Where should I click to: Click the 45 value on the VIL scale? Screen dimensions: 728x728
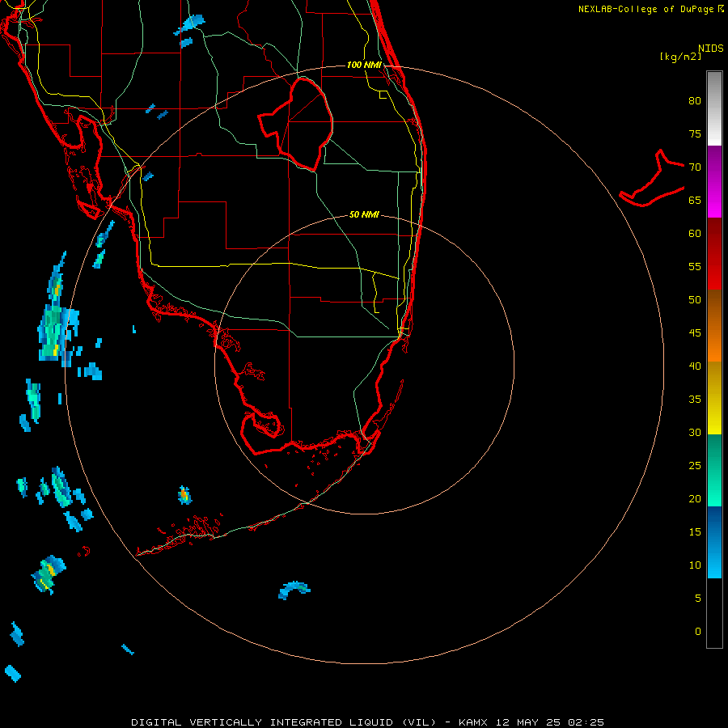point(695,333)
